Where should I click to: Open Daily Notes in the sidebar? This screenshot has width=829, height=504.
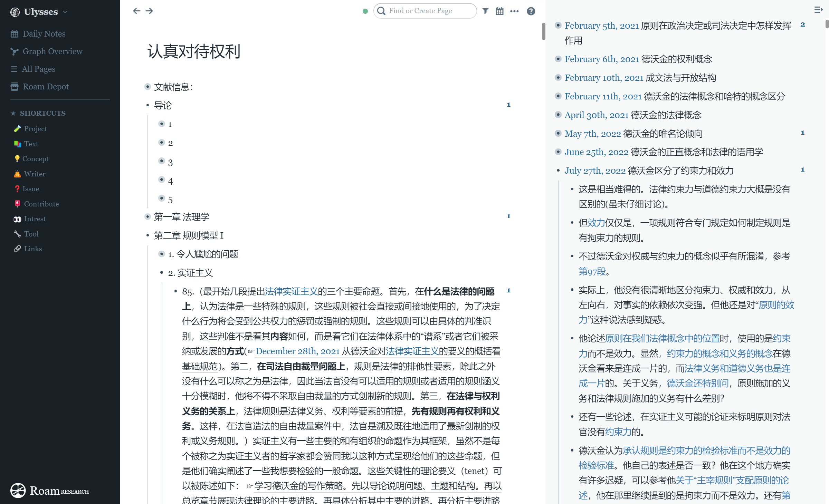coord(44,34)
